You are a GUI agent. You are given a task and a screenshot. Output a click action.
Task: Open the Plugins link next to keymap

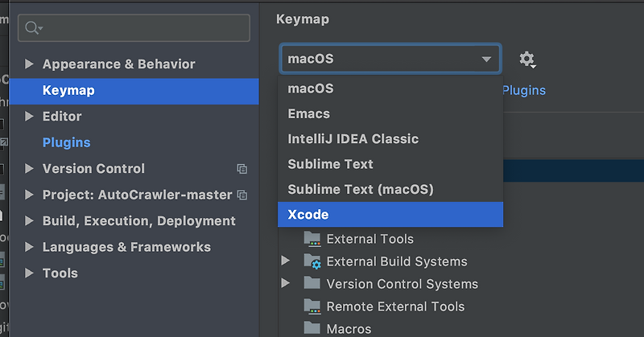click(x=524, y=90)
